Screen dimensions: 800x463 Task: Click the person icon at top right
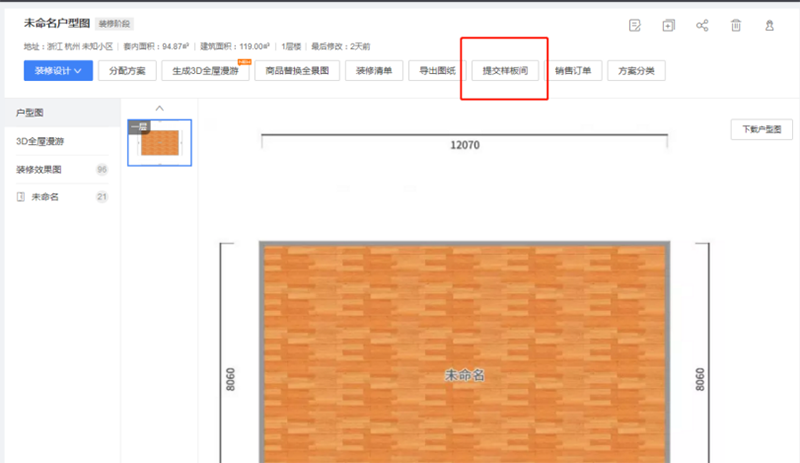point(769,26)
